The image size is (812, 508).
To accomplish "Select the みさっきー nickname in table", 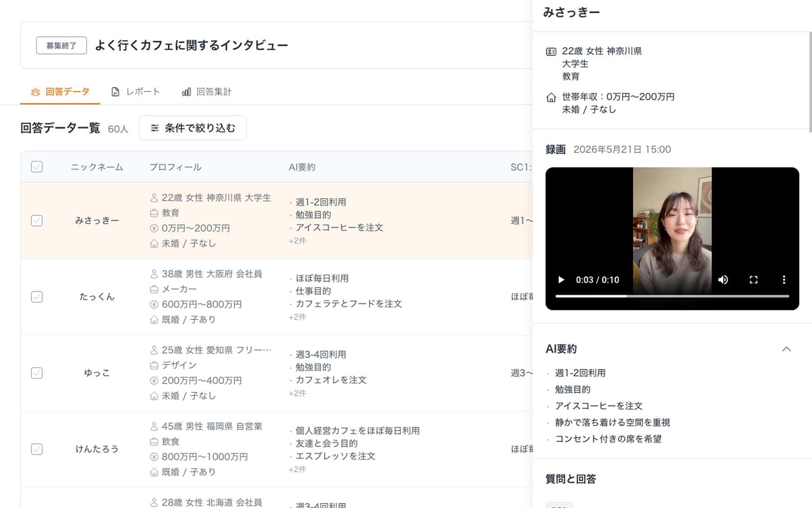I will [97, 221].
